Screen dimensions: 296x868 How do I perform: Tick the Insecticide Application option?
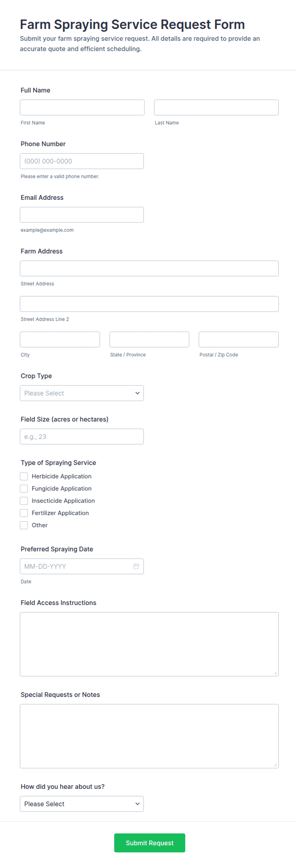tap(24, 500)
